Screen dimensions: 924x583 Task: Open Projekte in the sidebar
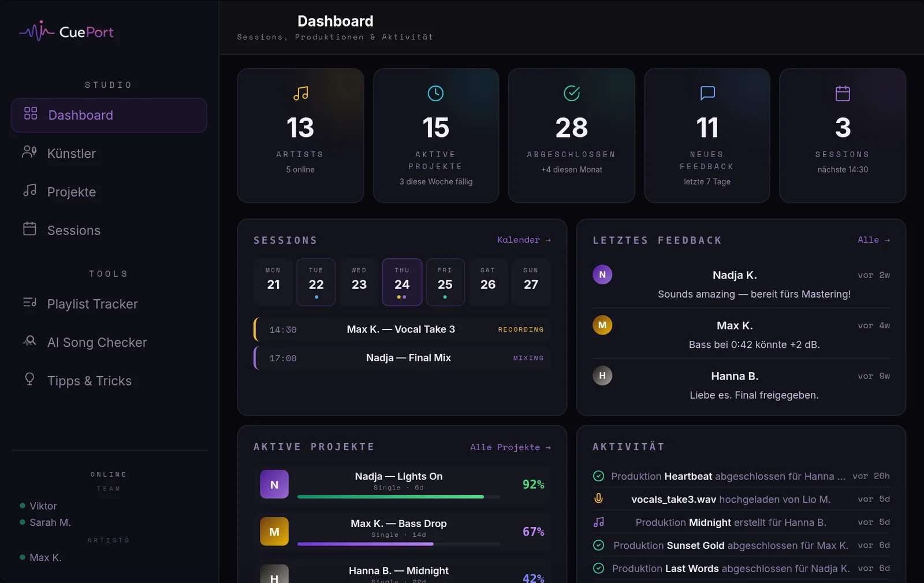pos(109,192)
